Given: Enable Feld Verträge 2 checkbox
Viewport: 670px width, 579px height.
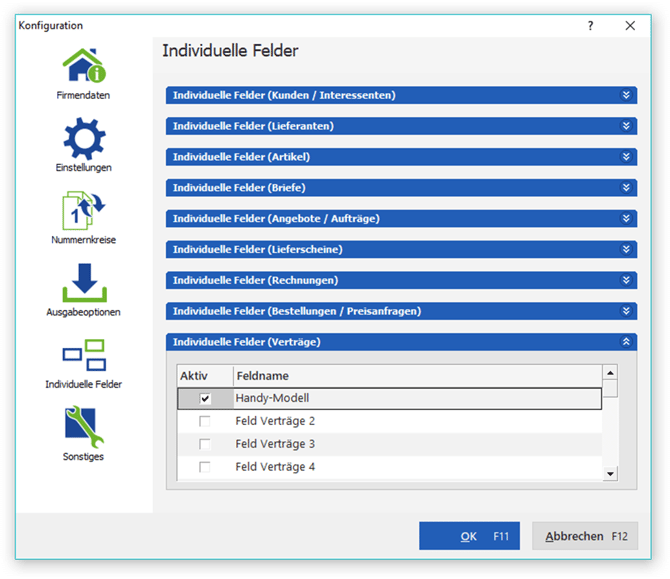Looking at the screenshot, I should tap(205, 422).
